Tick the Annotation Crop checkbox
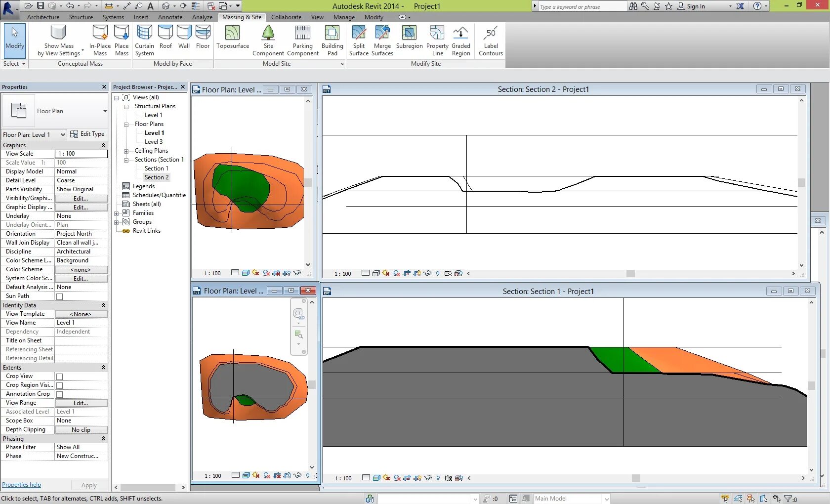The height and width of the screenshot is (504, 830). [x=59, y=394]
